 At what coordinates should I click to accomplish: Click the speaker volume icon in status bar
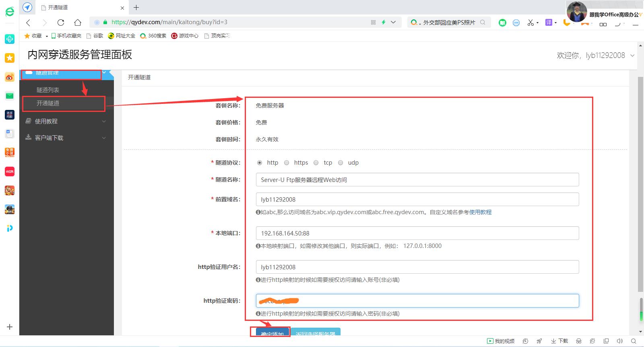[620, 341]
